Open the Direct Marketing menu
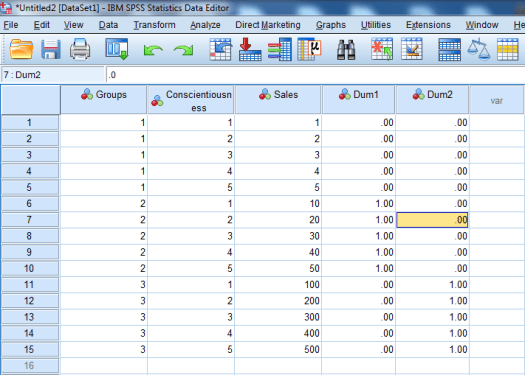Viewport: 525px width, 375px height. tap(268, 25)
